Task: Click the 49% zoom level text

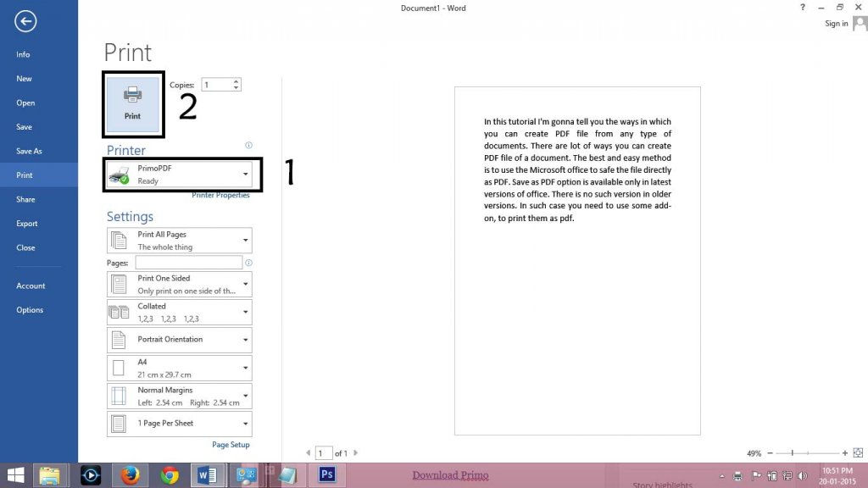Action: coord(754,453)
